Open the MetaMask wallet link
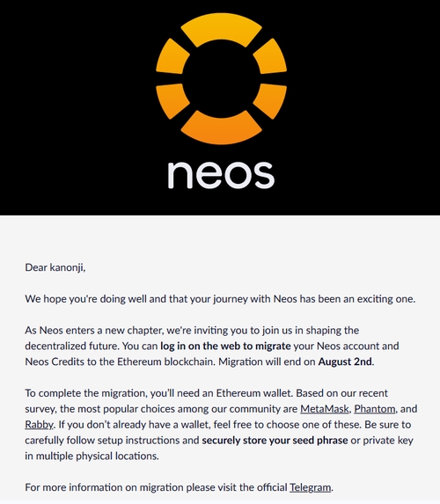This screenshot has width=440, height=504. (324, 409)
